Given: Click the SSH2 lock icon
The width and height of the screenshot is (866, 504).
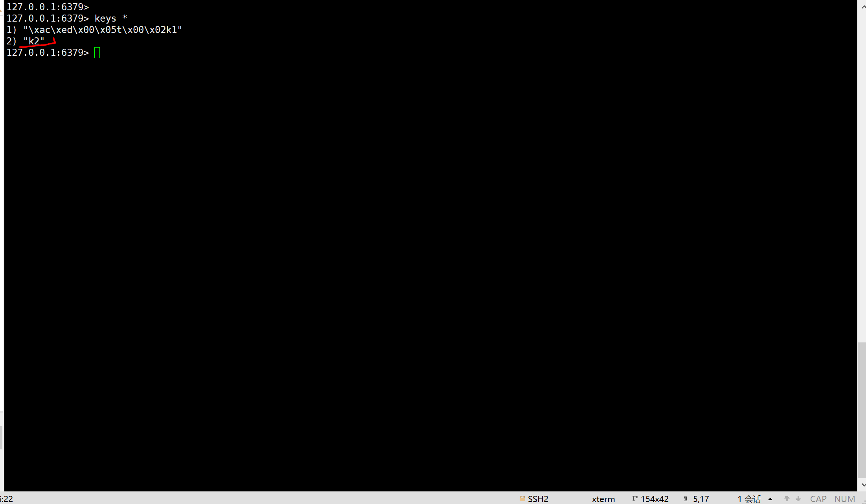Looking at the screenshot, I should 522,498.
